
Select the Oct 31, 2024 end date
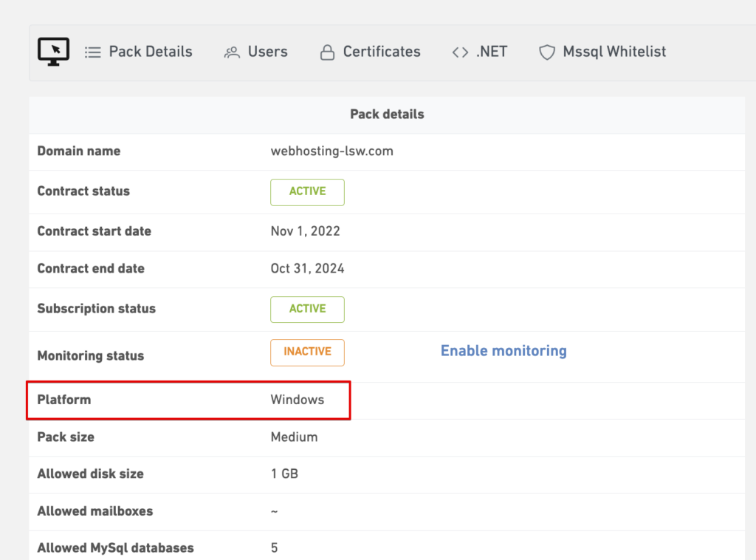click(307, 268)
